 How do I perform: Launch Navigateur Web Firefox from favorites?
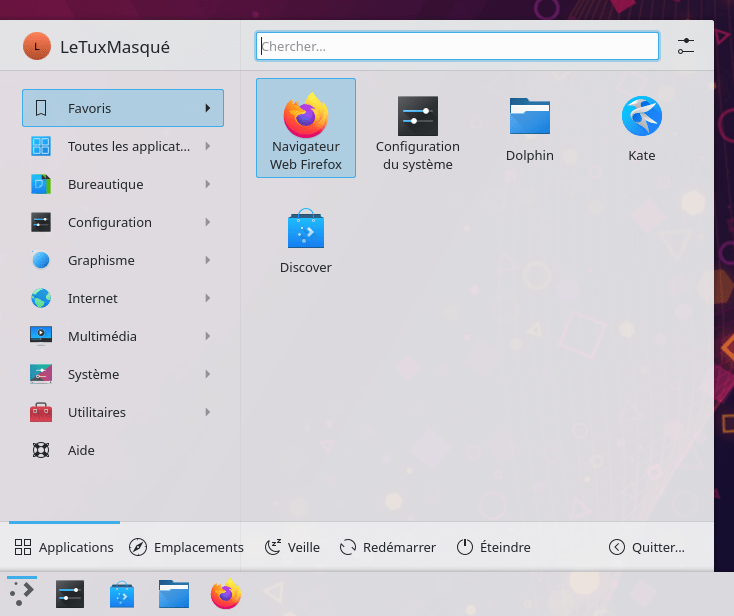pyautogui.click(x=306, y=127)
